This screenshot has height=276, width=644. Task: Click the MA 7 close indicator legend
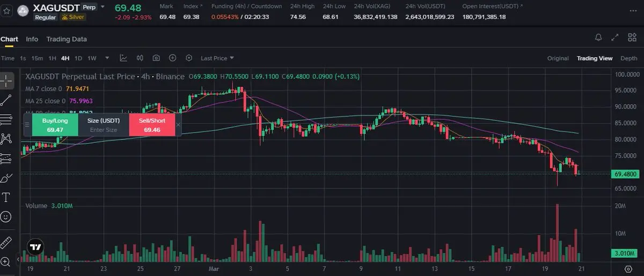point(57,89)
